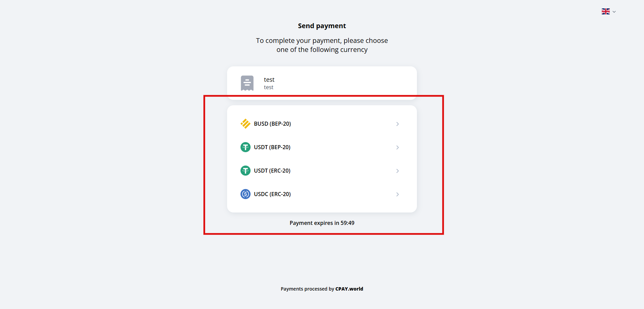Open USDT (ERC-20) row chevron
Screen dimensions: 644x309
397,171
